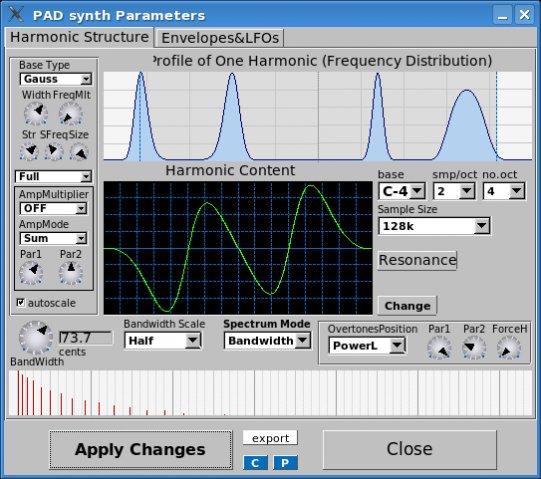Open the Bandwidth Scale Half dropdown
The width and height of the screenshot is (541, 479).
point(162,341)
